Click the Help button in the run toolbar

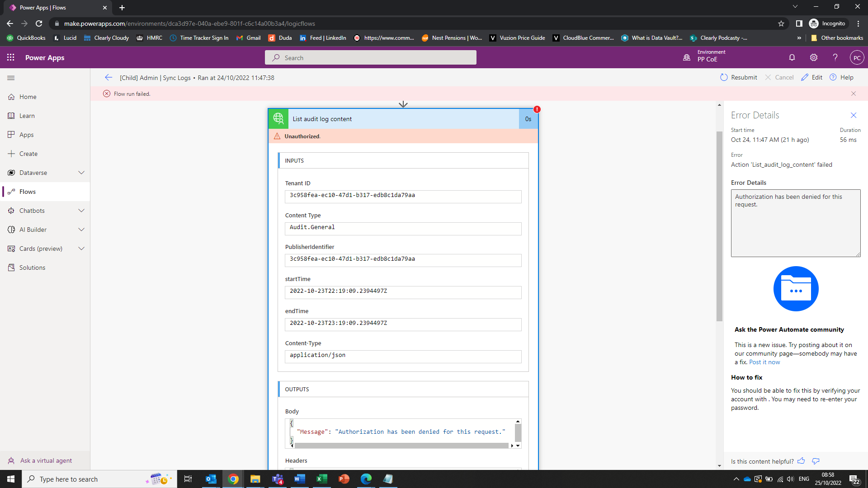coord(841,77)
